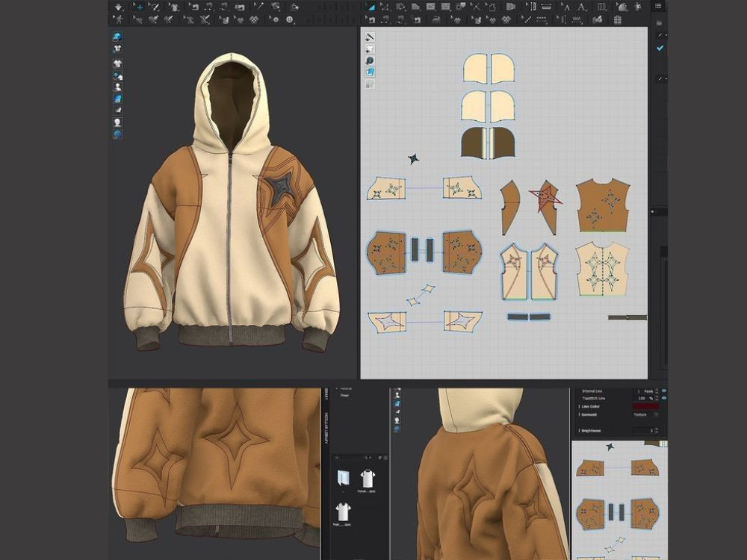This screenshot has height=560, width=747.
Task: Open the upper pen dropdown in right sidebar
Action: pyautogui.click(x=661, y=35)
